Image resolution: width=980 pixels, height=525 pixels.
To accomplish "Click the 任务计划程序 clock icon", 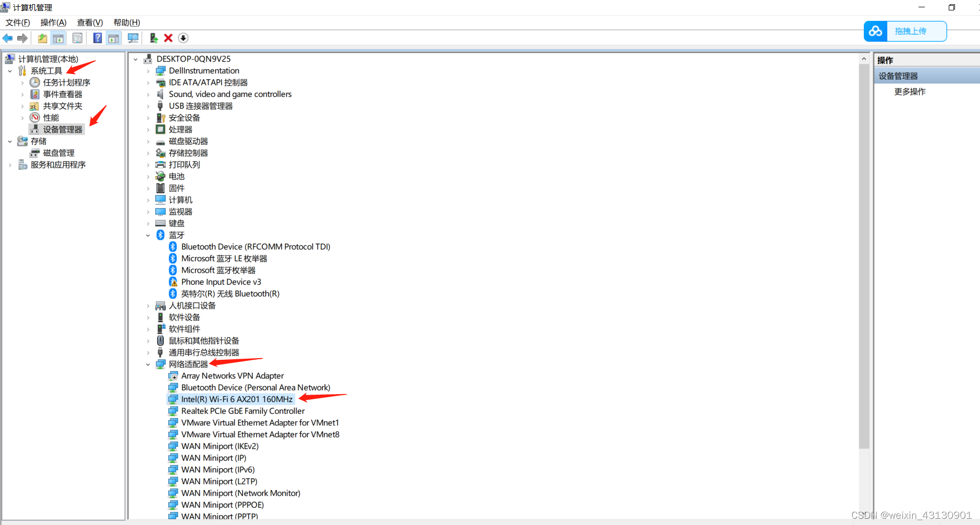I will (x=35, y=82).
